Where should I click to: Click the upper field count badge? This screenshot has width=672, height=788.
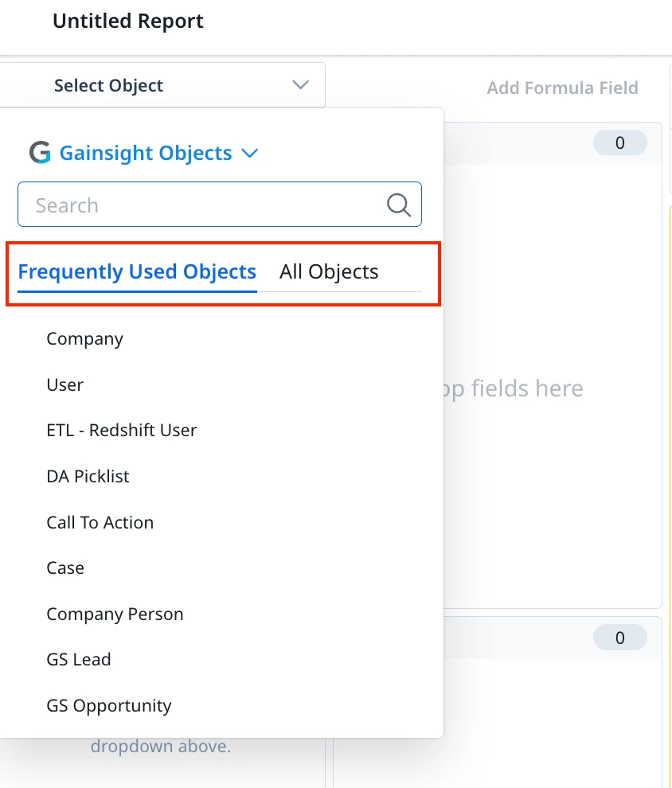click(619, 142)
